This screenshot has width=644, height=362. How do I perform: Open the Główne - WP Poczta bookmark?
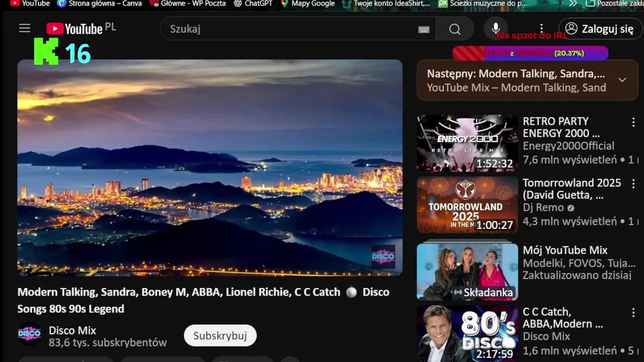point(188,4)
